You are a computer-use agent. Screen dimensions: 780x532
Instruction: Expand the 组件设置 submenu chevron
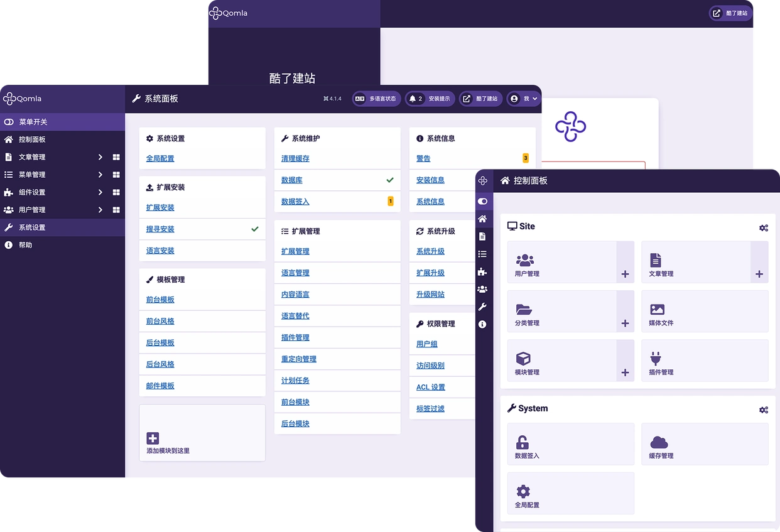coord(100,192)
